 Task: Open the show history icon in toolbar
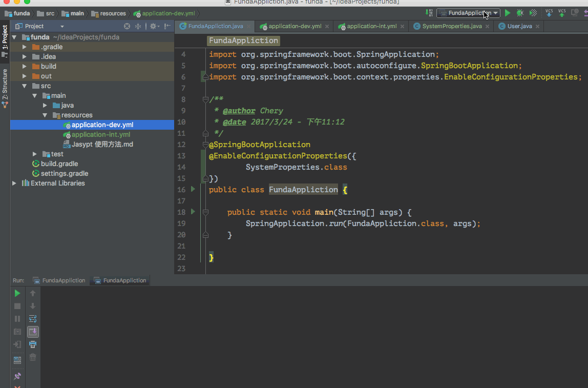575,13
